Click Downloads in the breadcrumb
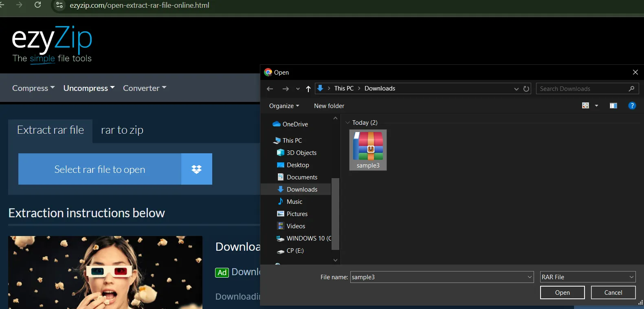 pyautogui.click(x=380, y=88)
